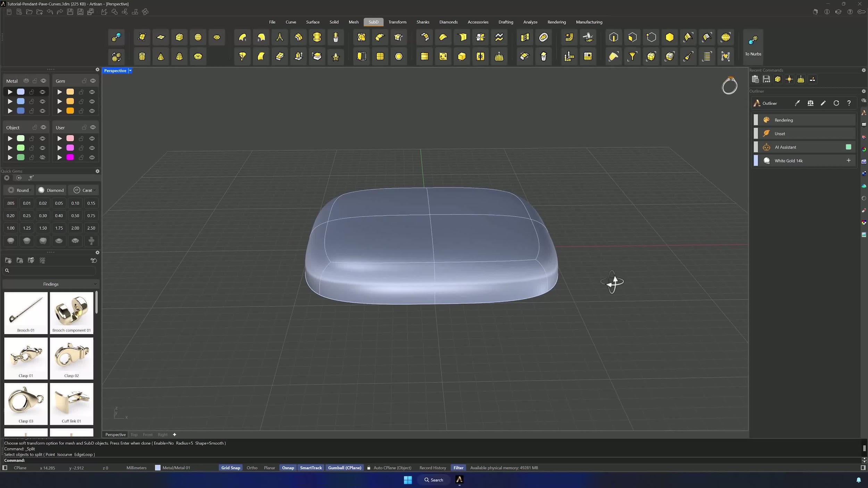This screenshot has width=868, height=488.
Task: Click the first Metal layer color swatch
Action: point(21,92)
